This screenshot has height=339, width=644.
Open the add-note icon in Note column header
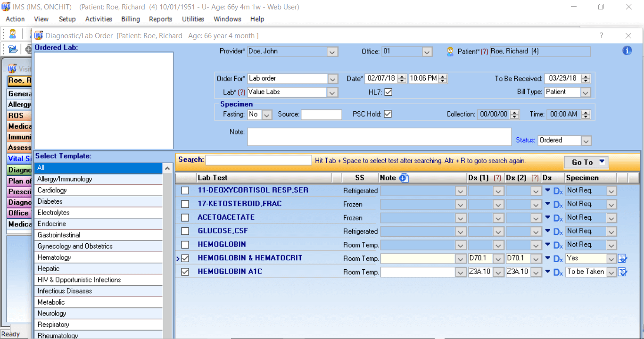click(x=403, y=178)
